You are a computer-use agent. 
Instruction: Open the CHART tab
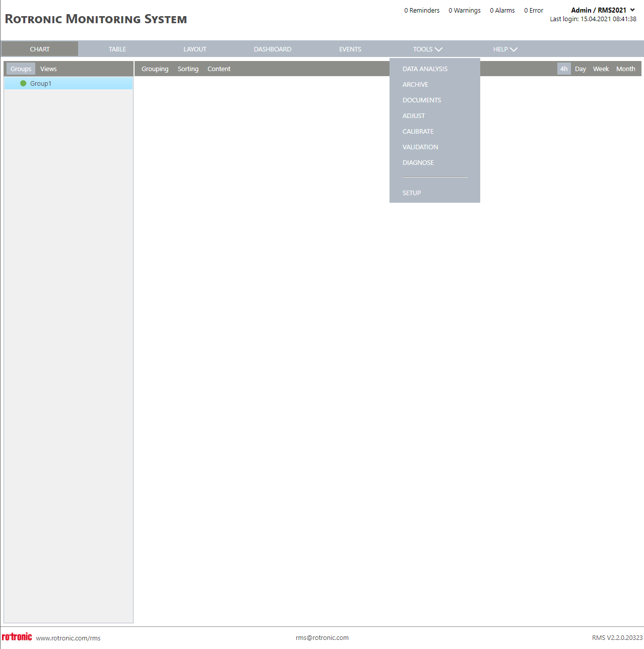pos(40,49)
